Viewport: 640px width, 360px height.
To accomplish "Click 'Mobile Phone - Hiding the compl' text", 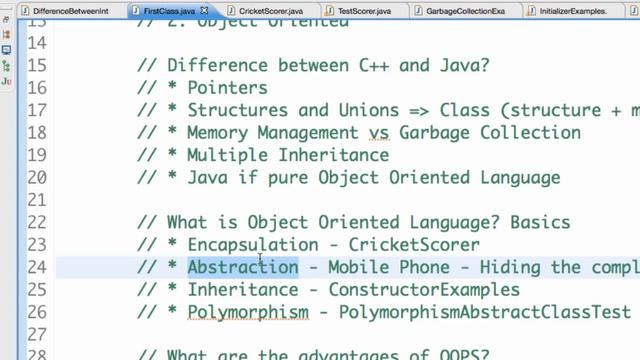I will click(484, 267).
